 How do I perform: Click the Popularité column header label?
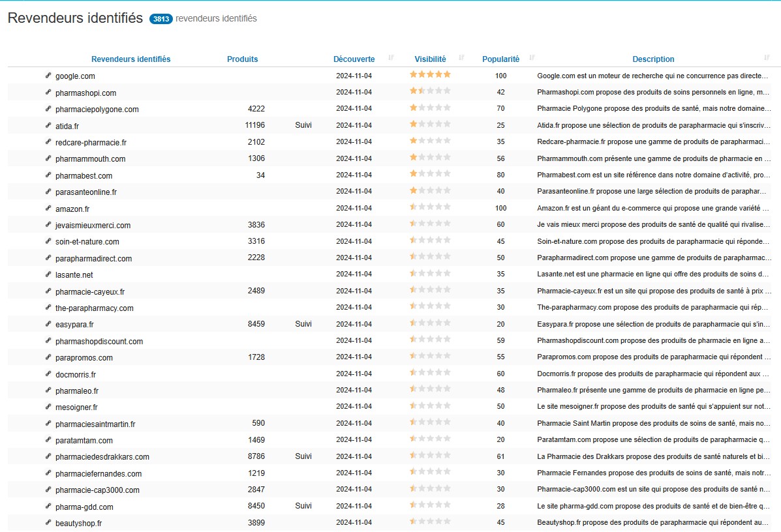pyautogui.click(x=500, y=59)
